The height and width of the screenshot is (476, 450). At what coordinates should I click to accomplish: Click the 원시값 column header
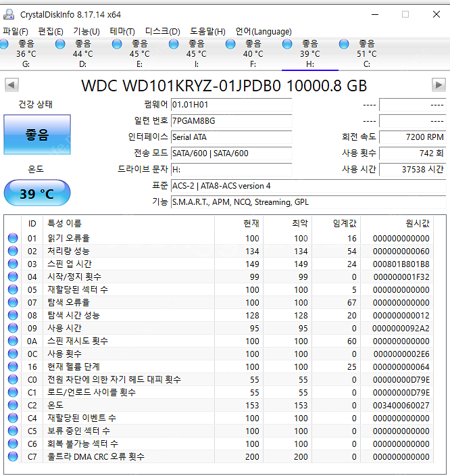click(397, 223)
